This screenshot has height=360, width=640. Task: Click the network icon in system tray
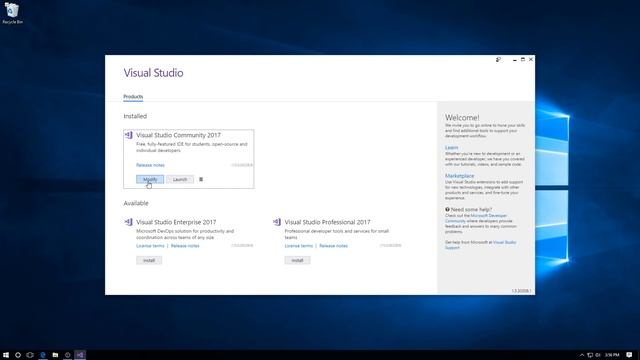coord(590,355)
